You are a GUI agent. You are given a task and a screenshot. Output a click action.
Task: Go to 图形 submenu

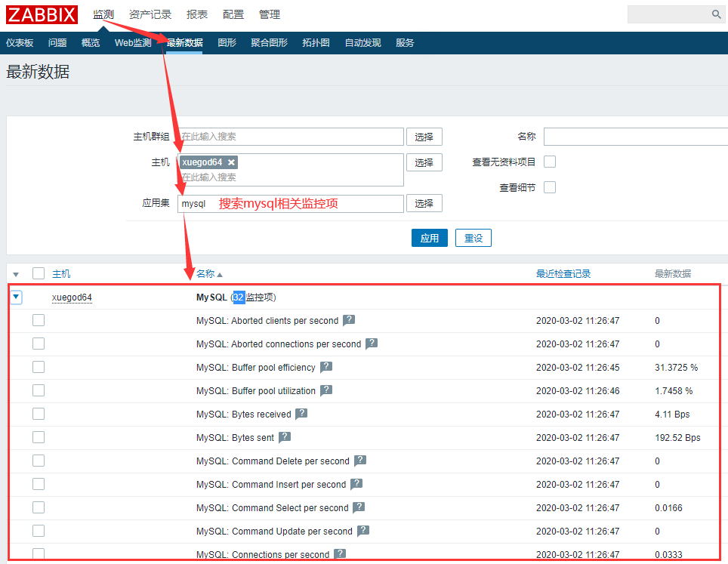227,43
